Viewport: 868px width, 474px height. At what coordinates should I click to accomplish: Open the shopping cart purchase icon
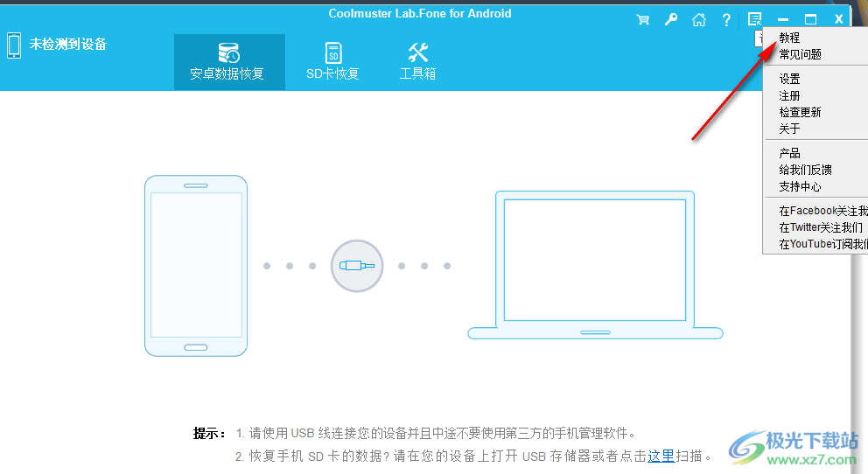click(x=643, y=20)
